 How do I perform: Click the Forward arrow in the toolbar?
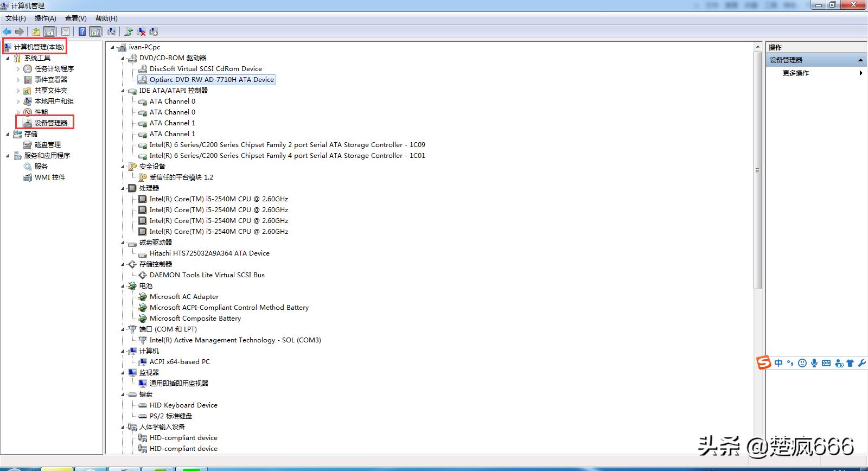[20, 32]
